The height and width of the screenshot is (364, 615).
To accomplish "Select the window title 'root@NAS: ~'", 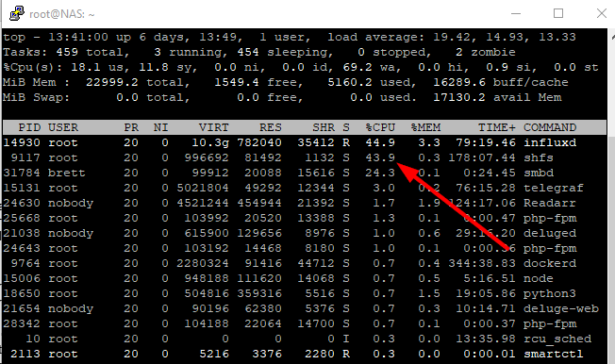I will (x=62, y=14).
